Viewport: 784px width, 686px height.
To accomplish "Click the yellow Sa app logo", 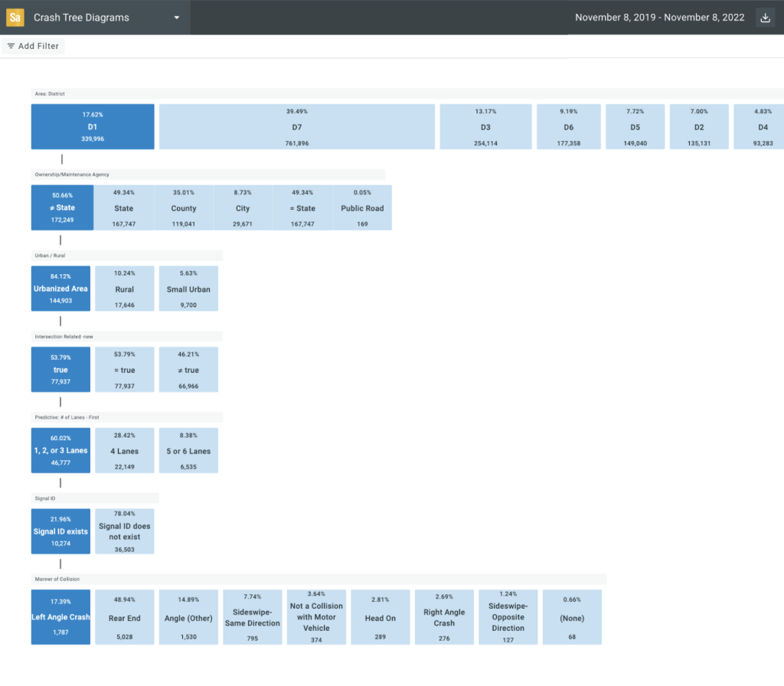I will click(15, 17).
